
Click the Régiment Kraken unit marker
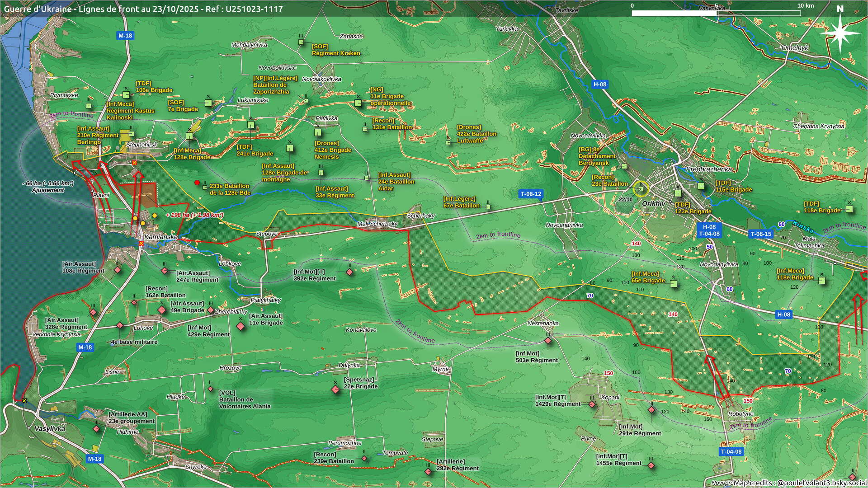coord(301,42)
